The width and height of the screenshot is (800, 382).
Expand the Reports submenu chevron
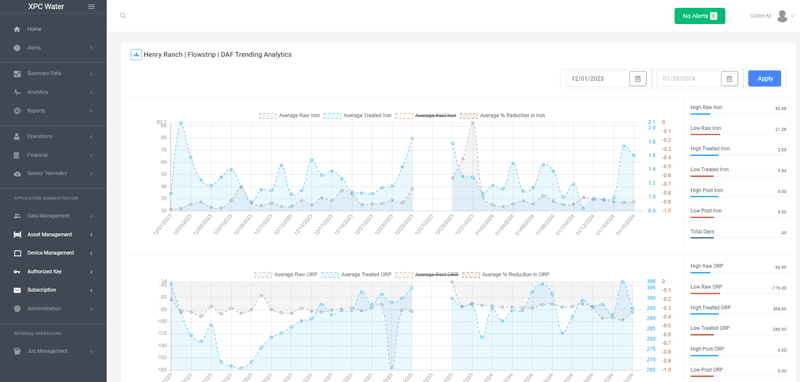(x=91, y=111)
